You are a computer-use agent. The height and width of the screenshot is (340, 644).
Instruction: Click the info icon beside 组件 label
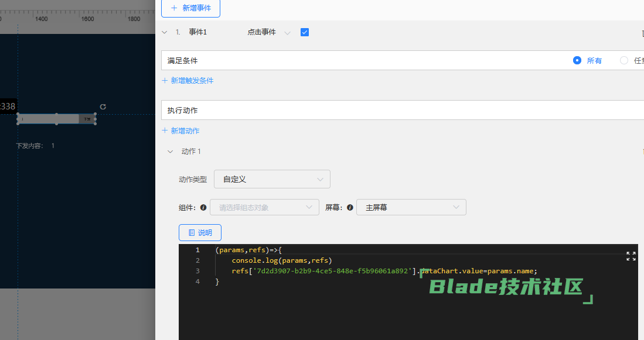[x=203, y=207]
